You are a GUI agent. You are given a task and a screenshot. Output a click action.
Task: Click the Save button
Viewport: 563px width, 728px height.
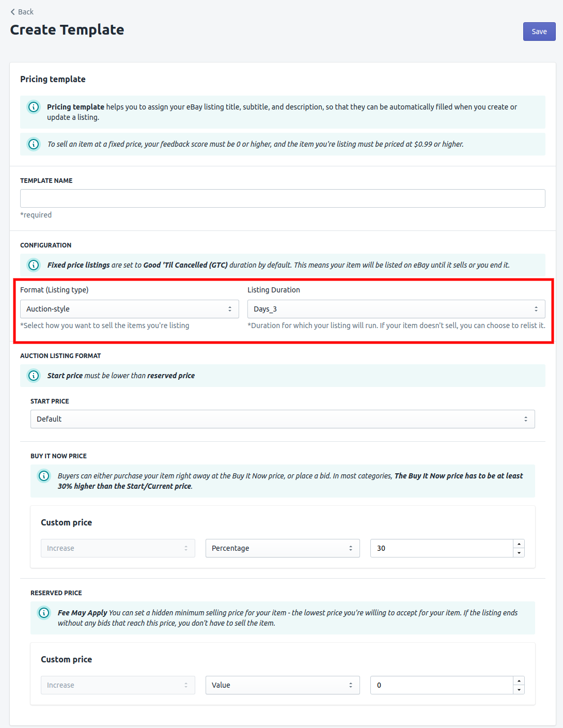tap(539, 32)
